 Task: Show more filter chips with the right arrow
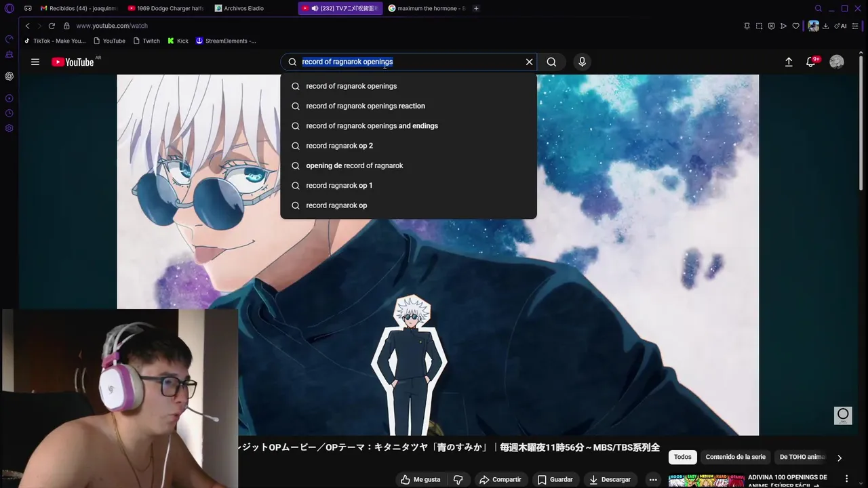point(840,457)
